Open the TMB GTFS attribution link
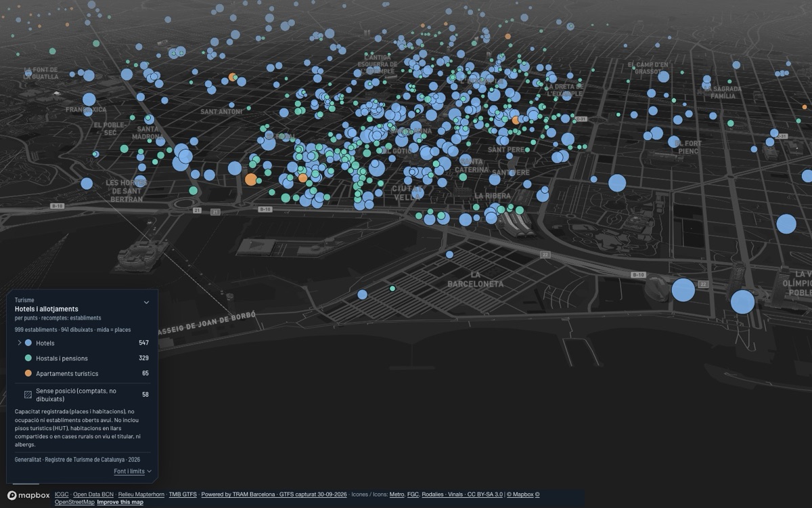The height and width of the screenshot is (508, 812). pos(183,494)
